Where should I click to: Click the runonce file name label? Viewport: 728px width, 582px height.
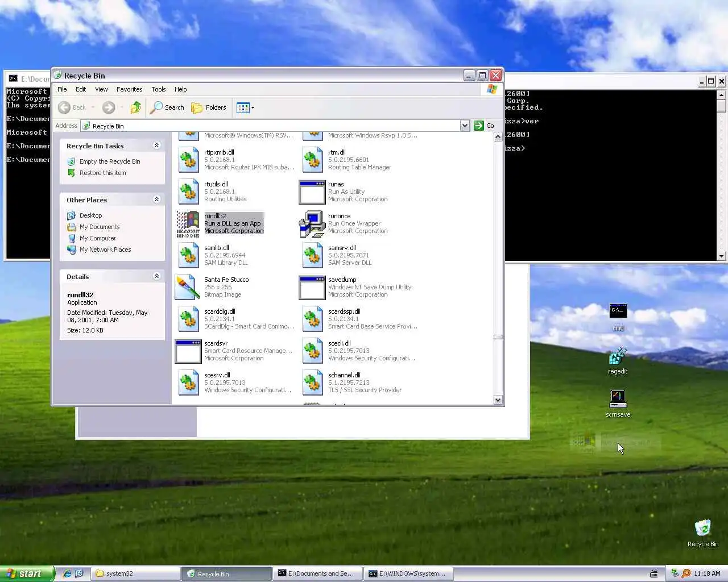point(339,216)
